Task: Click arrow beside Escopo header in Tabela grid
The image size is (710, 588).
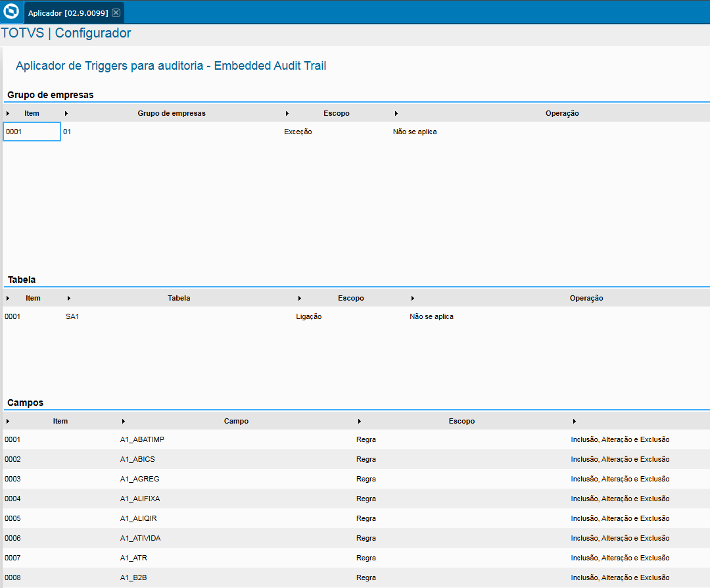Action: point(300,298)
